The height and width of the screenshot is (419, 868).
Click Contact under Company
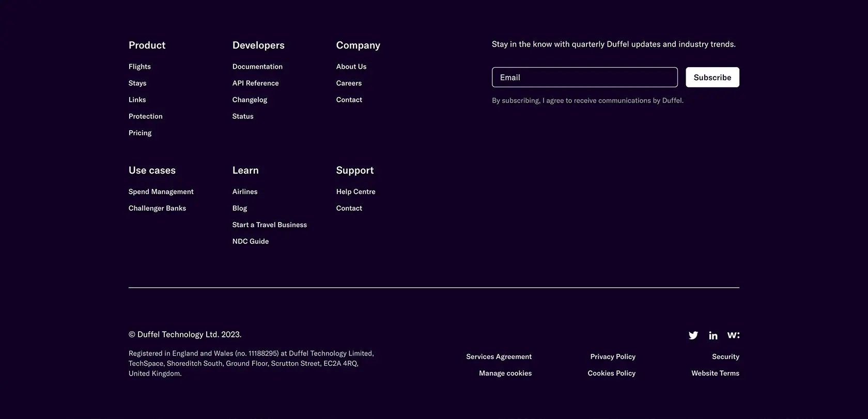tap(349, 100)
